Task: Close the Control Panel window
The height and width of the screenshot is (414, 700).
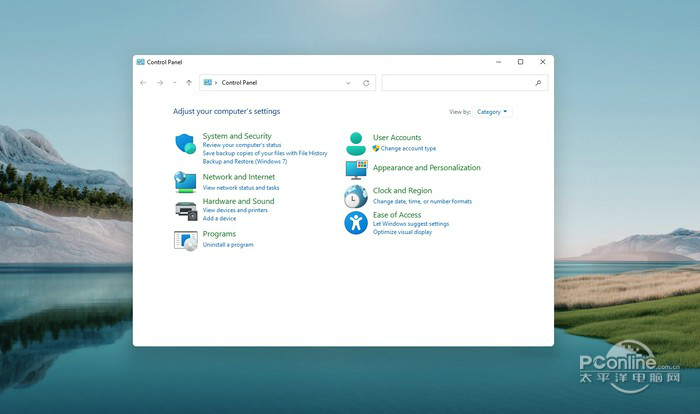Action: pos(543,62)
